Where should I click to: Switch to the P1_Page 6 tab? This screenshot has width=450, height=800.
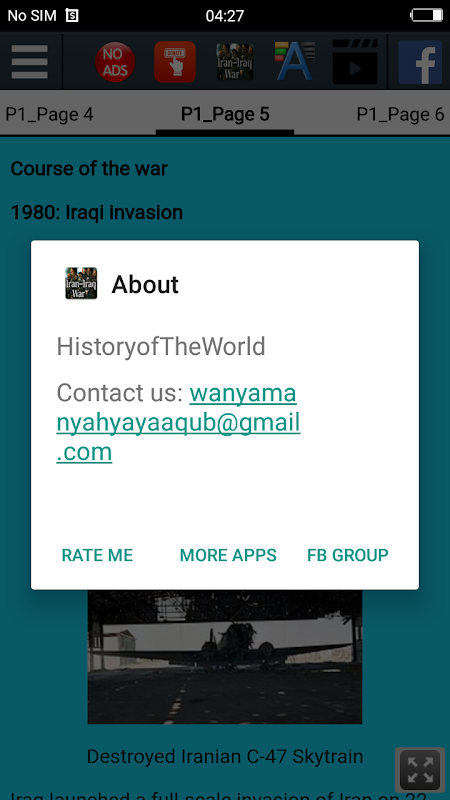(401, 114)
